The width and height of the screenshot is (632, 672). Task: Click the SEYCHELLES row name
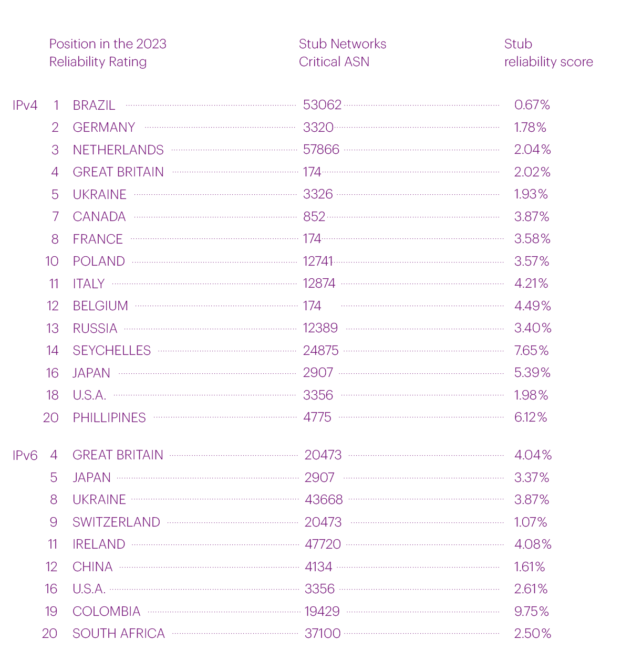(x=112, y=351)
